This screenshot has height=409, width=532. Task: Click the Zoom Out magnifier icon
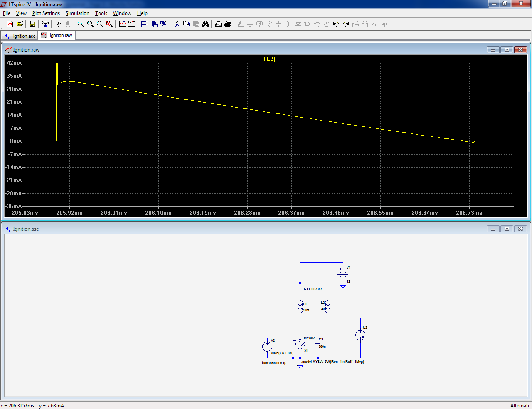pos(100,24)
